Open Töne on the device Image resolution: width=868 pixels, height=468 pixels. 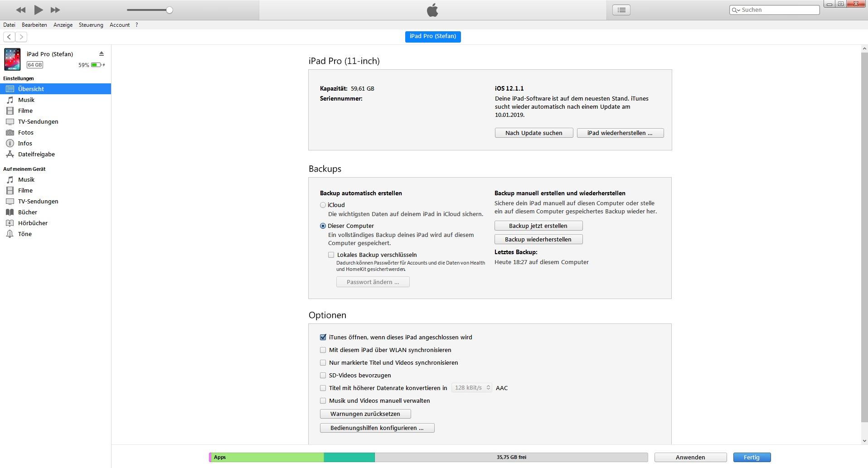click(x=55, y=234)
